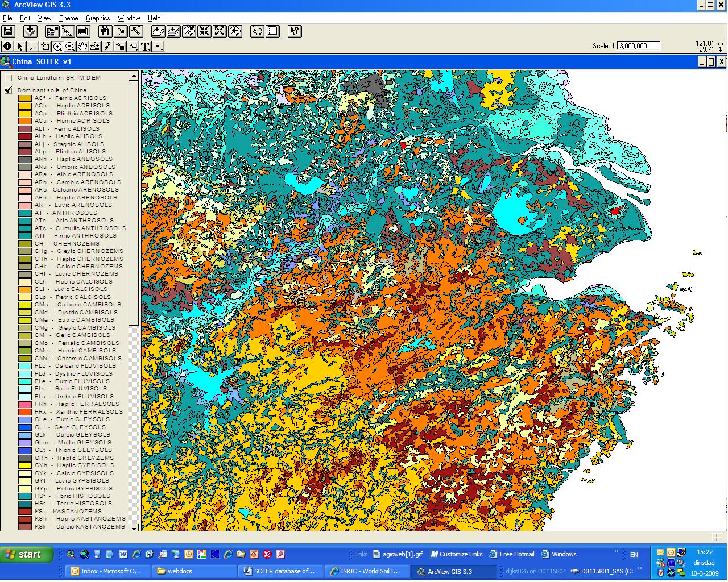Open the Find binoculars tool

pos(105,31)
